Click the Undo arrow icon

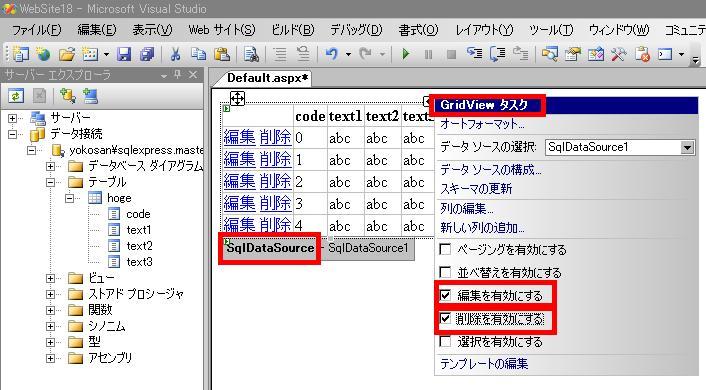coord(332,54)
